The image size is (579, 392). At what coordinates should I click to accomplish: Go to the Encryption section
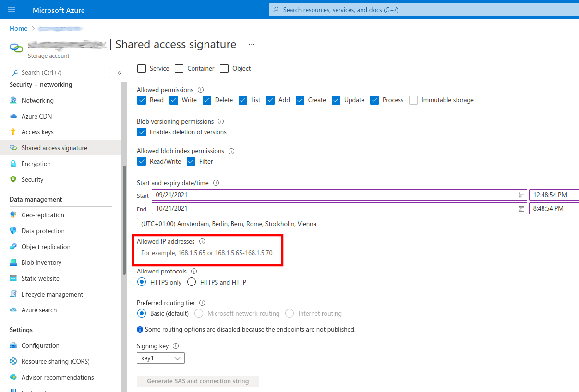36,164
